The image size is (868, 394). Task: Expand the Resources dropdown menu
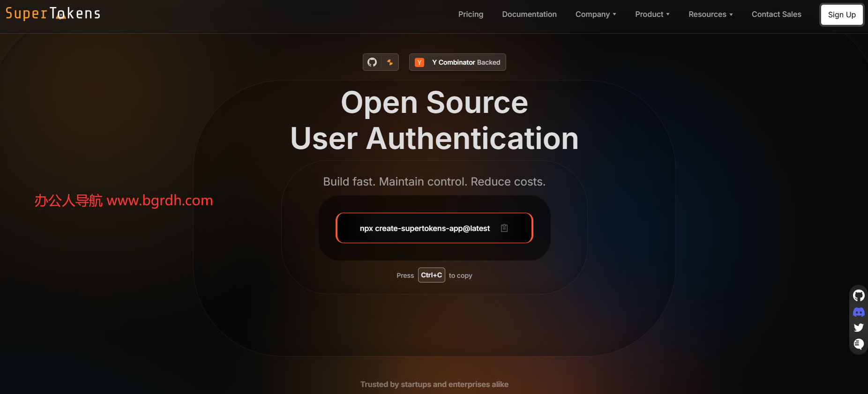point(710,15)
